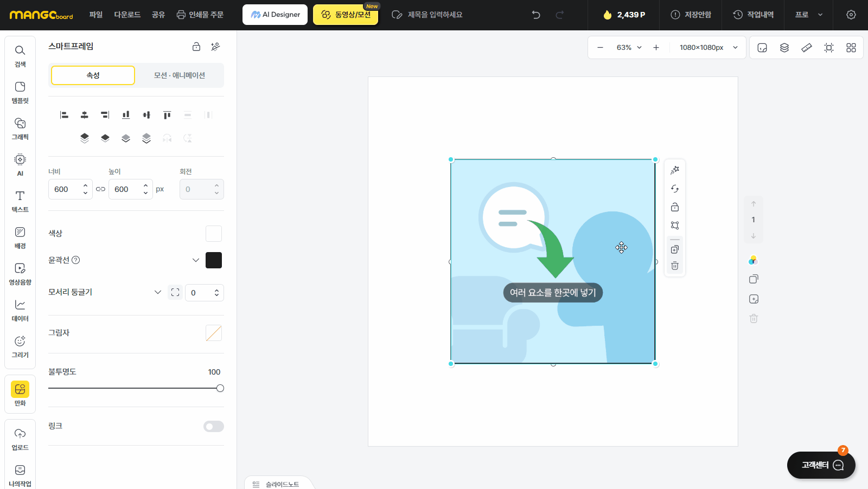Delete the selected element via floating trash icon
This screenshot has height=489, width=868.
click(675, 266)
